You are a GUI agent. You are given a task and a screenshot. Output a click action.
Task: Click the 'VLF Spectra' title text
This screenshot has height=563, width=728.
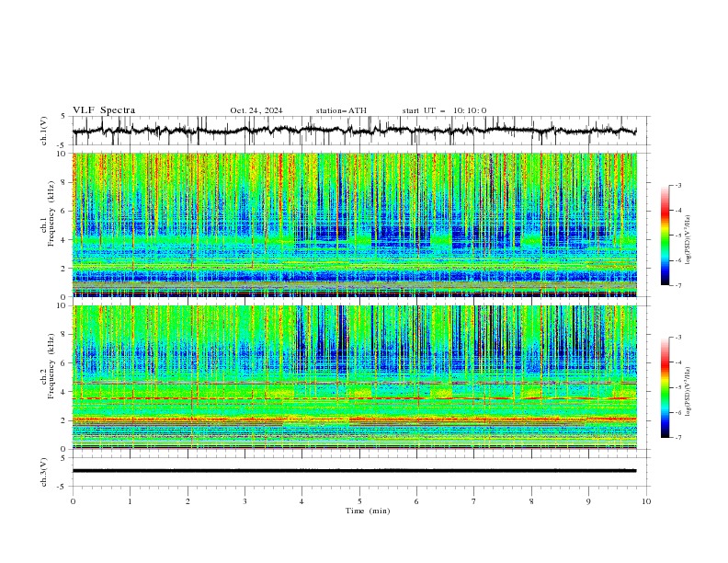[x=104, y=110]
